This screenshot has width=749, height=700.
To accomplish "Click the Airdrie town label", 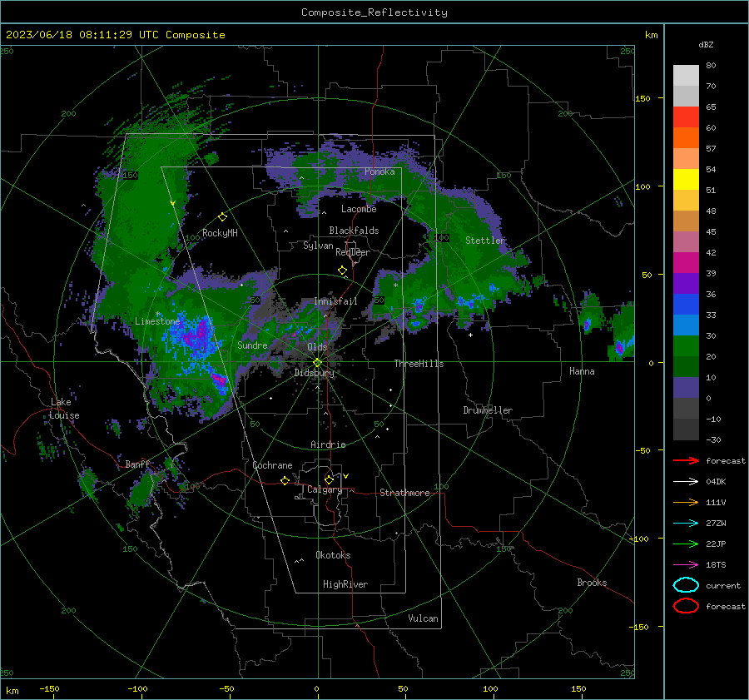I will [328, 444].
